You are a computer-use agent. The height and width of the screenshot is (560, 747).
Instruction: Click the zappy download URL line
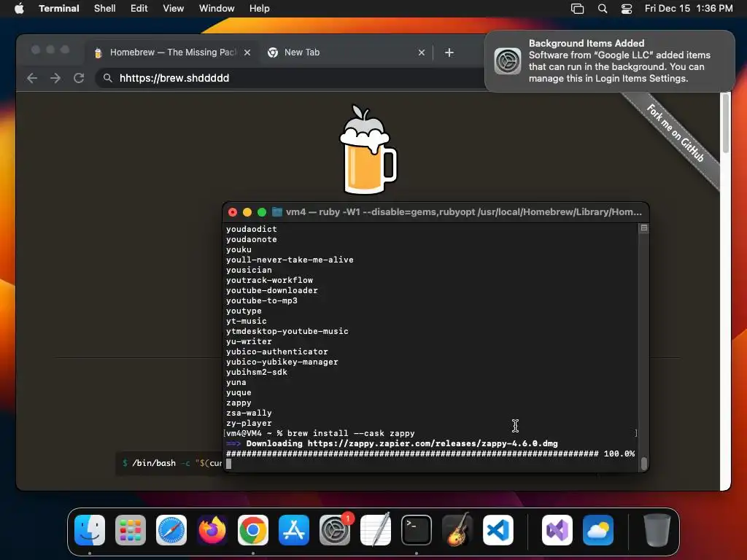[x=392, y=443]
